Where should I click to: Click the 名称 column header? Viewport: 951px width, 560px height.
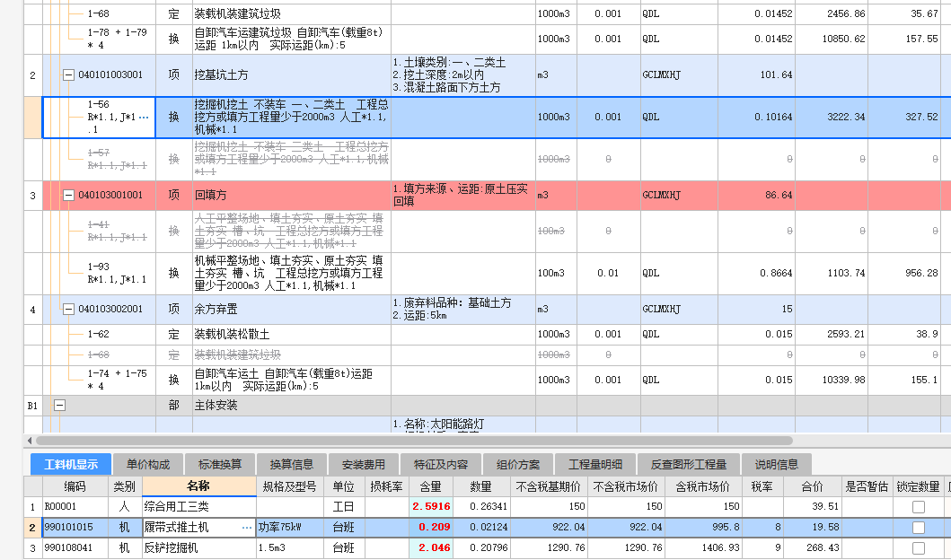click(199, 486)
